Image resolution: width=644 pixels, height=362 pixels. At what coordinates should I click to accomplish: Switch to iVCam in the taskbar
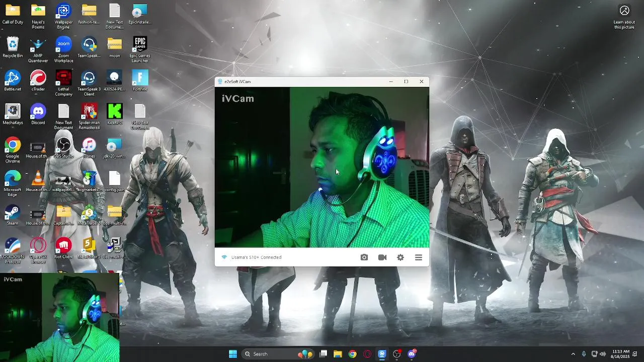tap(382, 354)
